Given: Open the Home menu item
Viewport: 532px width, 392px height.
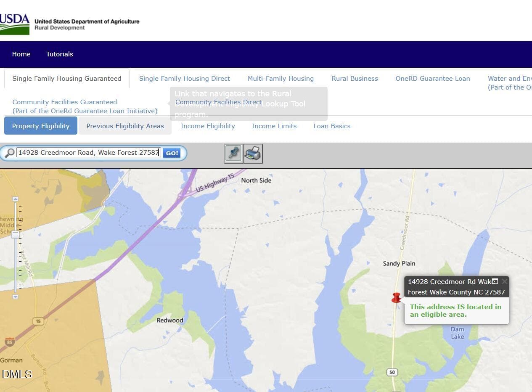Looking at the screenshot, I should click(x=21, y=54).
